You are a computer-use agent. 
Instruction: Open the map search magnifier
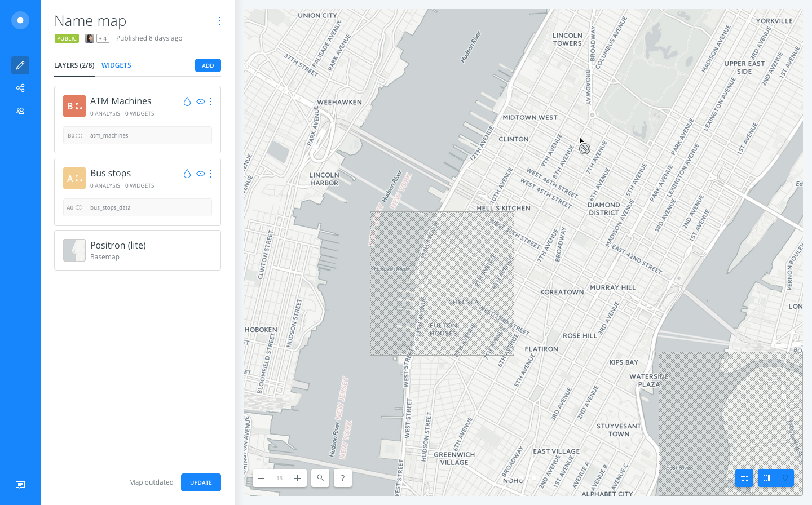click(320, 478)
